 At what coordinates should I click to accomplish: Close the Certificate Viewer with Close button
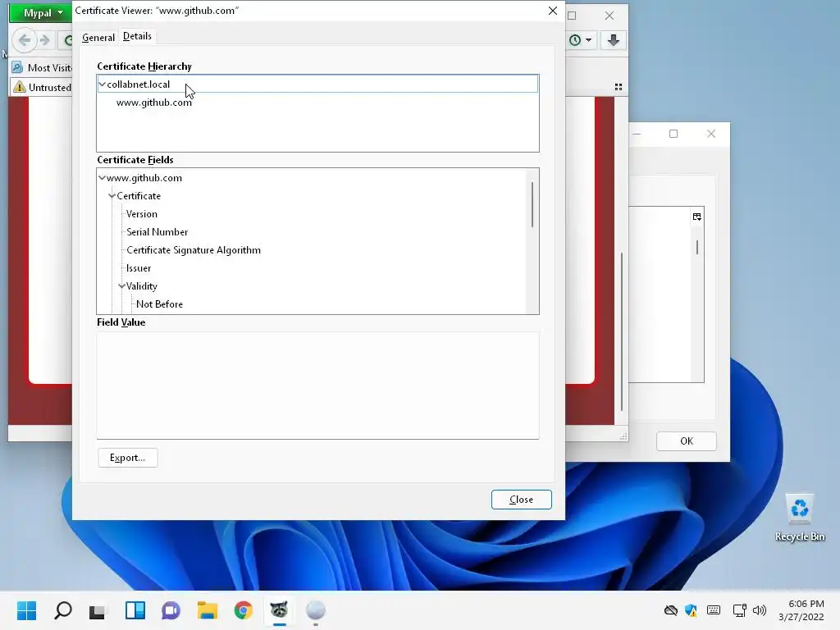521,500
